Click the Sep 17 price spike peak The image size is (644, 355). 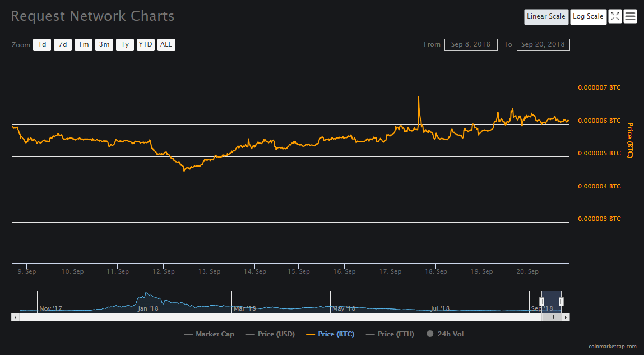pyautogui.click(x=419, y=98)
